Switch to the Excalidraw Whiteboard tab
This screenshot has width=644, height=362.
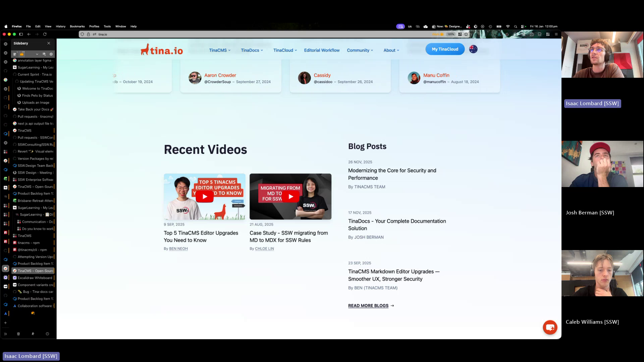click(x=34, y=278)
